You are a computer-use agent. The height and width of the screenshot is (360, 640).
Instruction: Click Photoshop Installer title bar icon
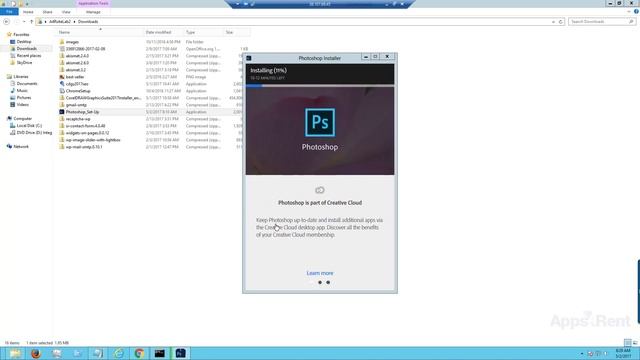(x=249, y=58)
